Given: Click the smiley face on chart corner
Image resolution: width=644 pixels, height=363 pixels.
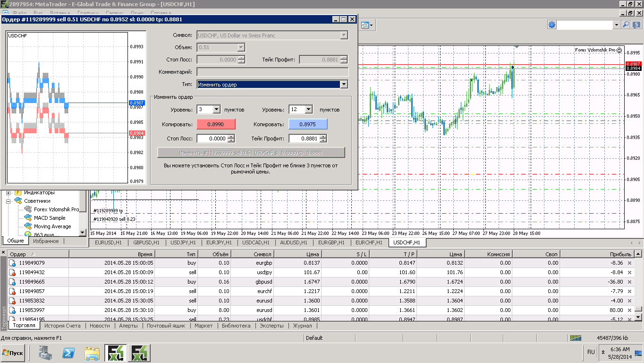Looking at the screenshot, I should click(x=619, y=50).
